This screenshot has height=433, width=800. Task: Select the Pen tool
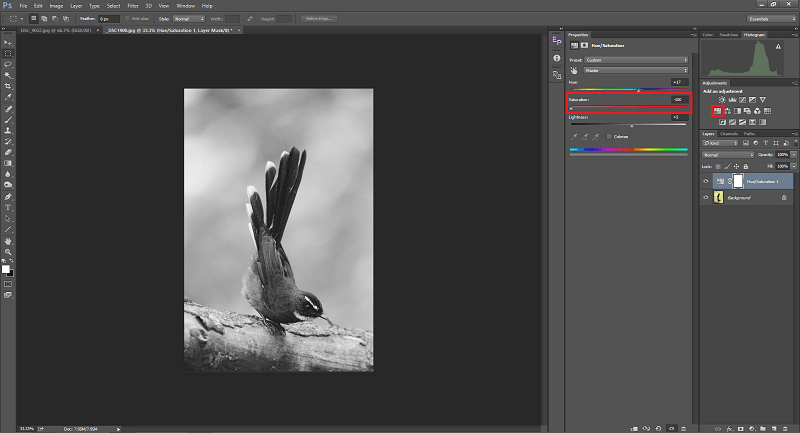[8, 197]
